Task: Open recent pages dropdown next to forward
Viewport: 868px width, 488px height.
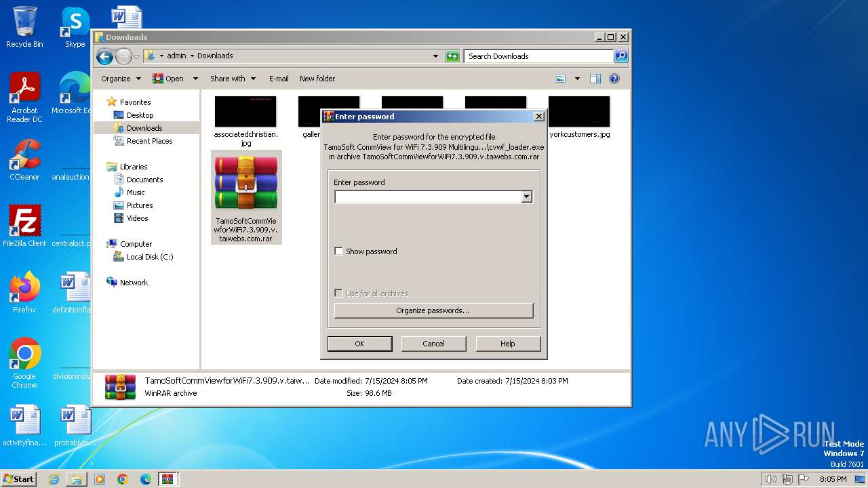Action: [x=137, y=56]
